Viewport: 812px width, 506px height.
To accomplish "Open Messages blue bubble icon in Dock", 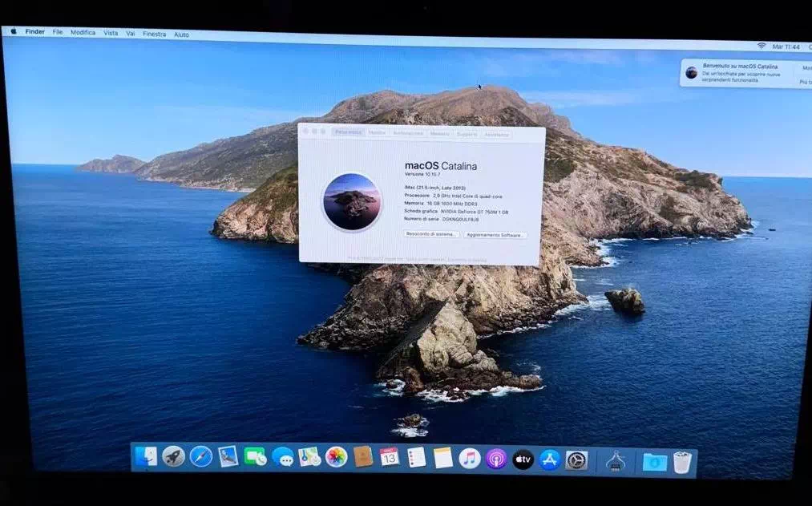I will click(x=282, y=457).
